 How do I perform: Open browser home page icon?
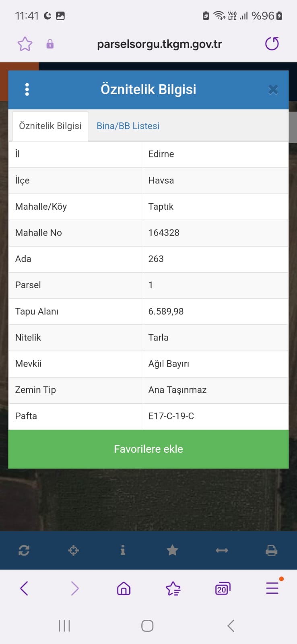coord(124,589)
